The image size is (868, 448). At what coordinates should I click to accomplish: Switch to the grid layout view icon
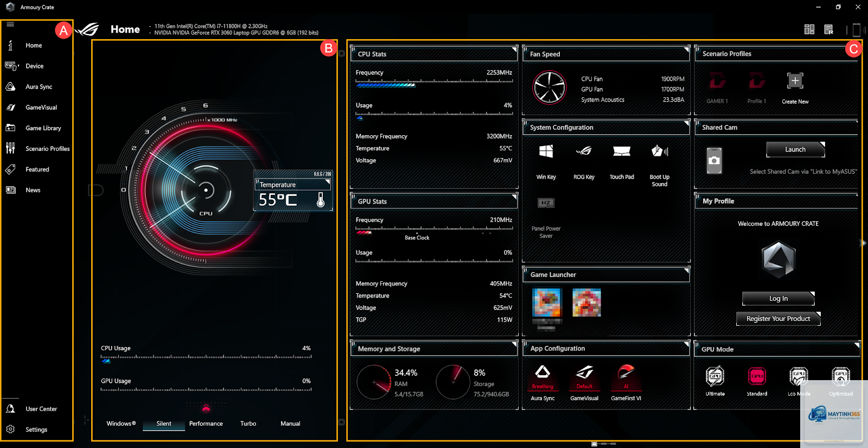809,29
